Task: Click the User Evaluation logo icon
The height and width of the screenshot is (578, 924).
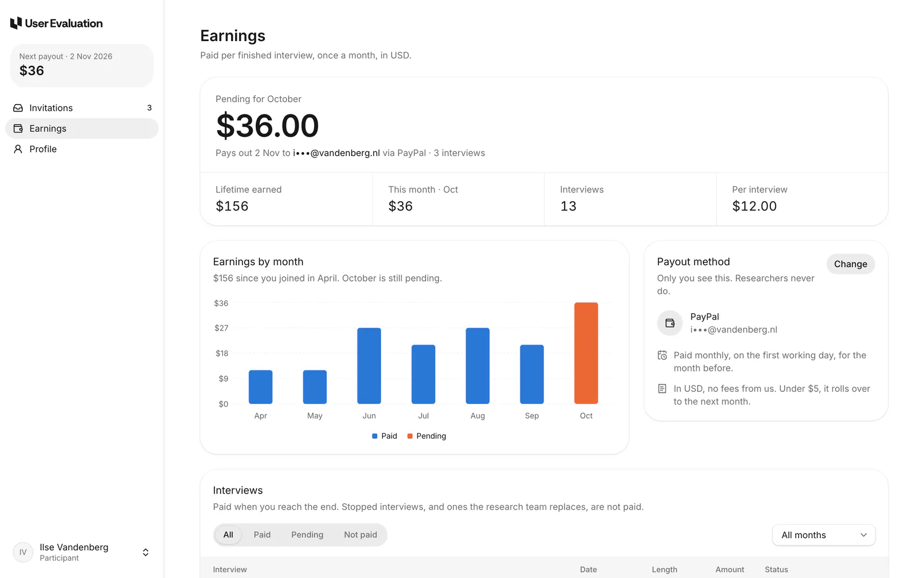Action: [x=16, y=23]
